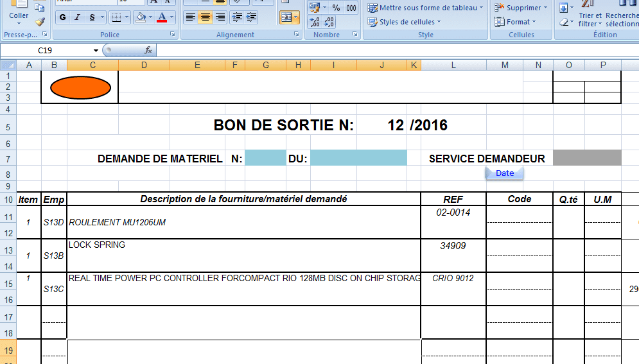Click the red font color A button
This screenshot has height=364, width=639.
point(162,17)
